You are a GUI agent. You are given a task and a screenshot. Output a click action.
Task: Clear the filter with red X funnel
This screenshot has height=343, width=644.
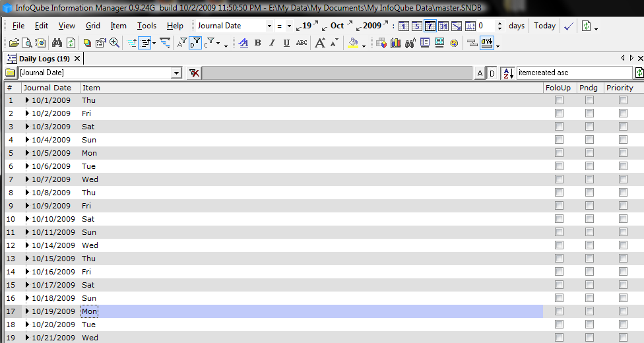(194, 73)
